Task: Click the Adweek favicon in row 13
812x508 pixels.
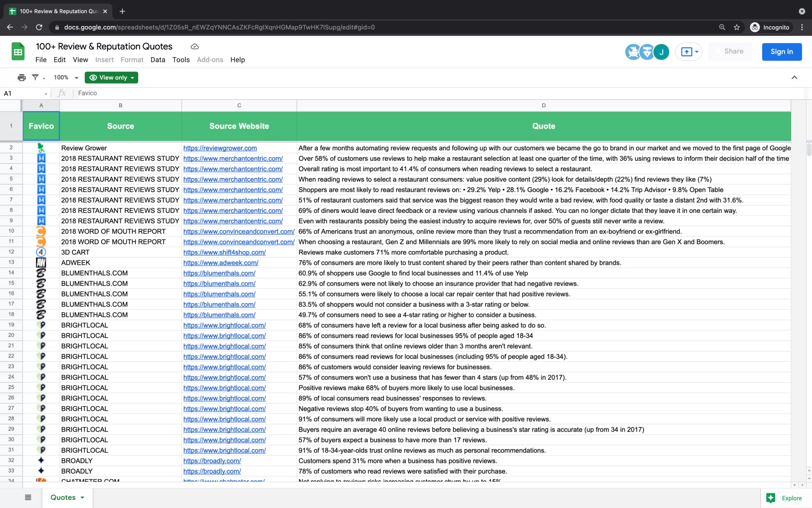Action: [41, 262]
